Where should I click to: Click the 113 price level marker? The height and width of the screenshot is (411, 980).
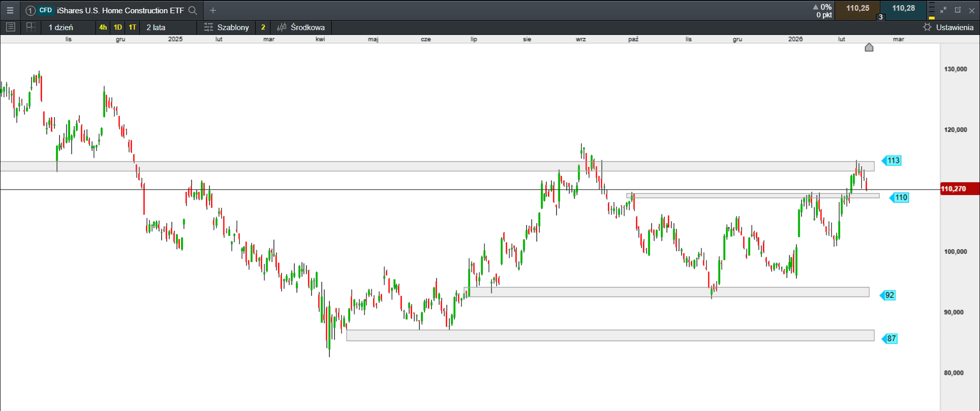coord(893,161)
